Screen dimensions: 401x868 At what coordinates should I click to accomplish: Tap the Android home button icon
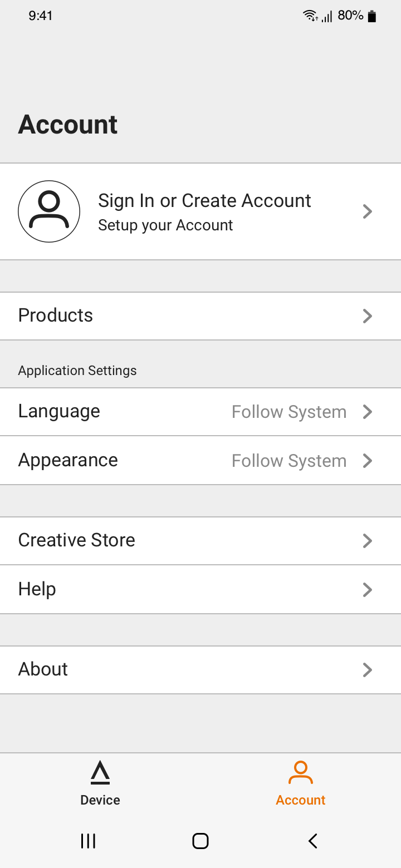pos(200,841)
